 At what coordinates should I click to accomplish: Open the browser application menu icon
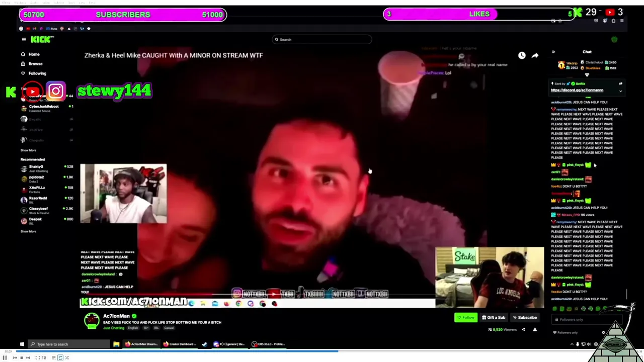coord(622,21)
